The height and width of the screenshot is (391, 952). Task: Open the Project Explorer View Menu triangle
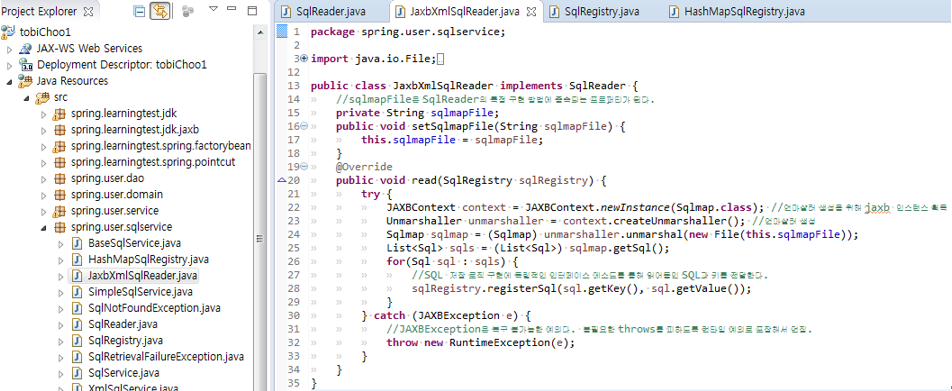click(213, 8)
